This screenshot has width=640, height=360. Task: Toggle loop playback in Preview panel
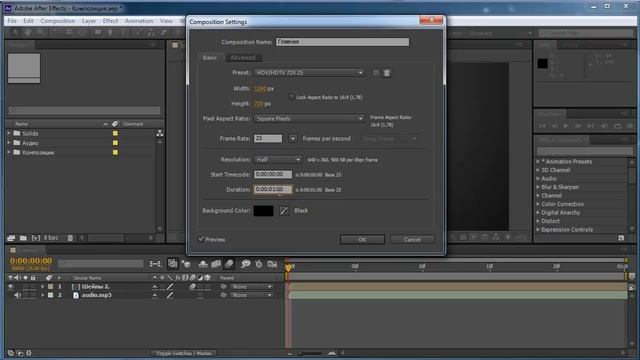click(x=618, y=126)
